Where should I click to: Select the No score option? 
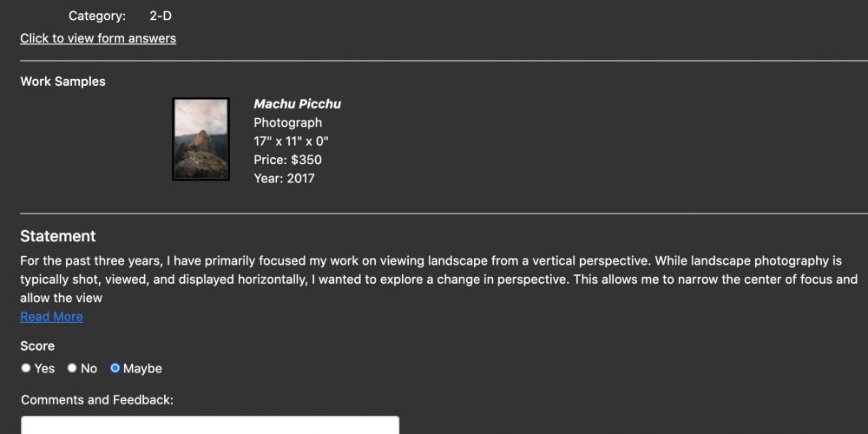pyautogui.click(x=72, y=368)
